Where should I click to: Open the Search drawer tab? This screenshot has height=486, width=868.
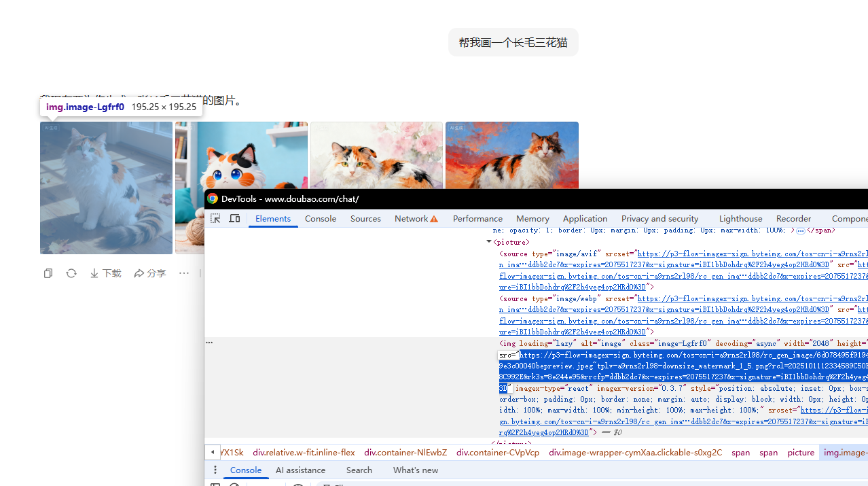click(359, 470)
